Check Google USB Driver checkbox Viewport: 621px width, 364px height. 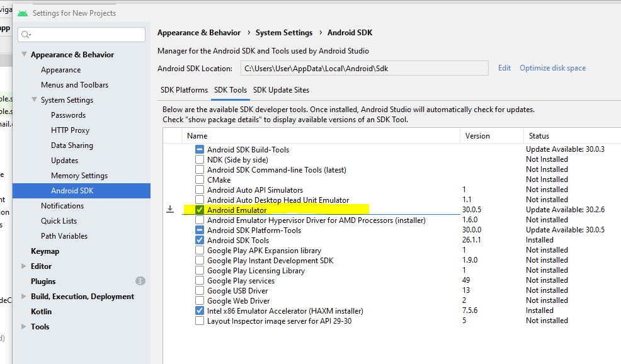click(x=200, y=290)
